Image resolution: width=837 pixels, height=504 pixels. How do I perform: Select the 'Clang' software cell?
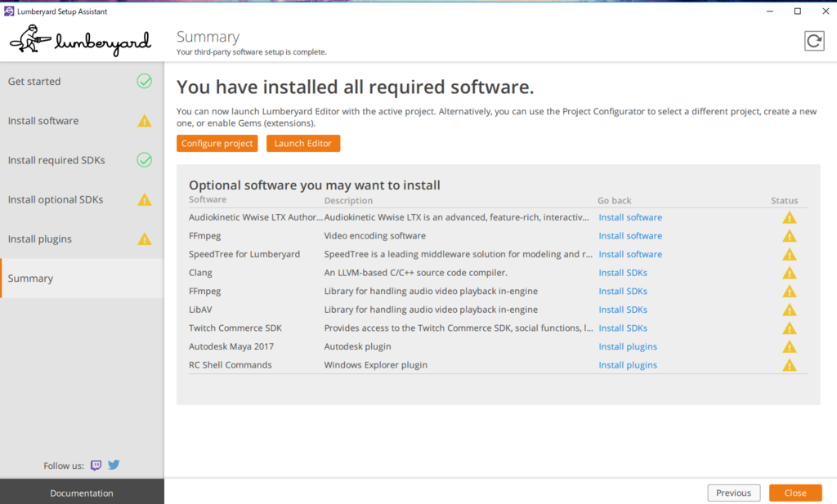[200, 273]
